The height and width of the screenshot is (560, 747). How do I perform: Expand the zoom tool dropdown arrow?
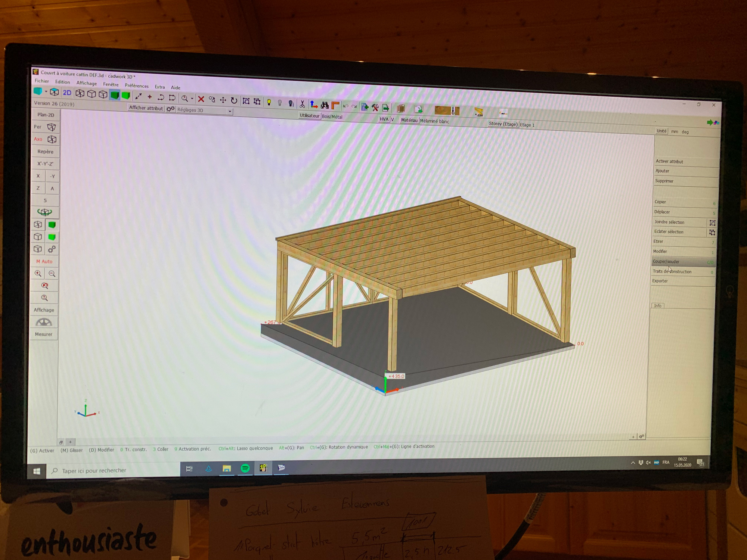click(x=192, y=99)
